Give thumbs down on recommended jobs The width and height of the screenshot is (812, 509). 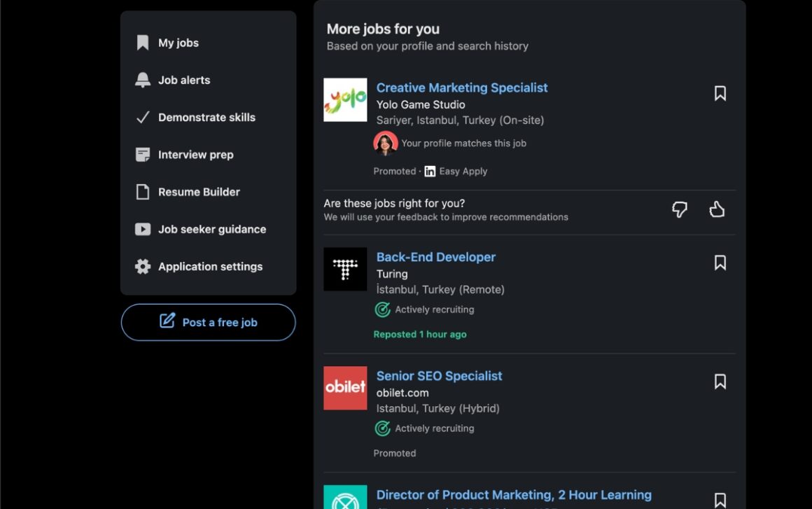click(679, 209)
